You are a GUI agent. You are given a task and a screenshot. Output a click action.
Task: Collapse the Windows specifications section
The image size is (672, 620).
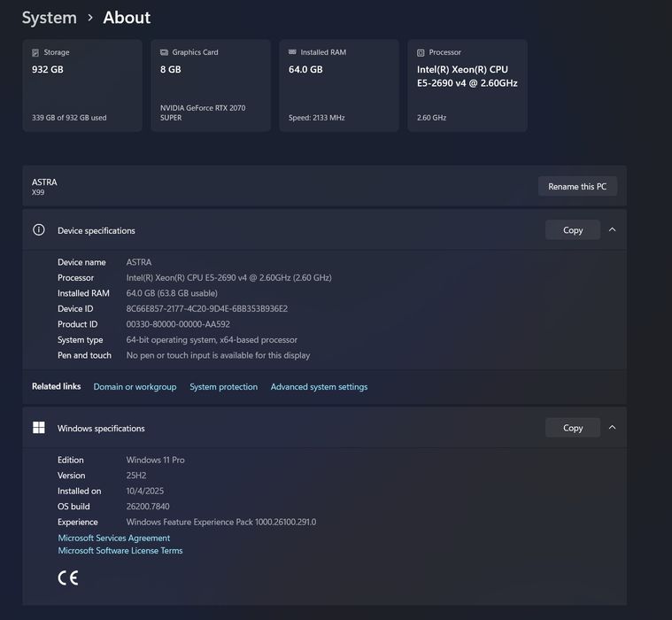[613, 428]
